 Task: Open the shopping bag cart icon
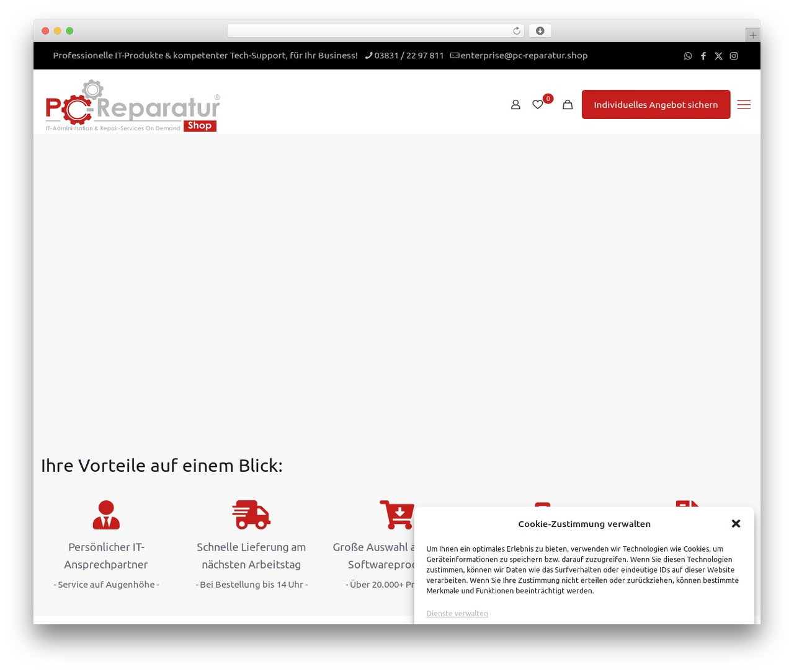click(x=568, y=105)
